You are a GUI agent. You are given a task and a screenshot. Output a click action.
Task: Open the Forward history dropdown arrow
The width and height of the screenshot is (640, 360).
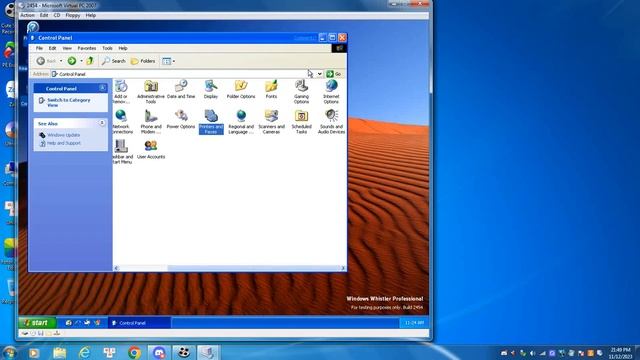tap(81, 61)
